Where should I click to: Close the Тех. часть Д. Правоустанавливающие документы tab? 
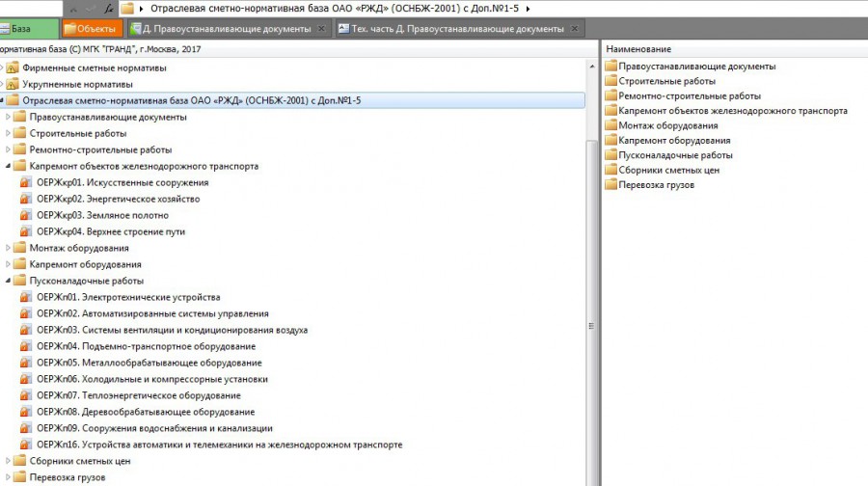(575, 29)
